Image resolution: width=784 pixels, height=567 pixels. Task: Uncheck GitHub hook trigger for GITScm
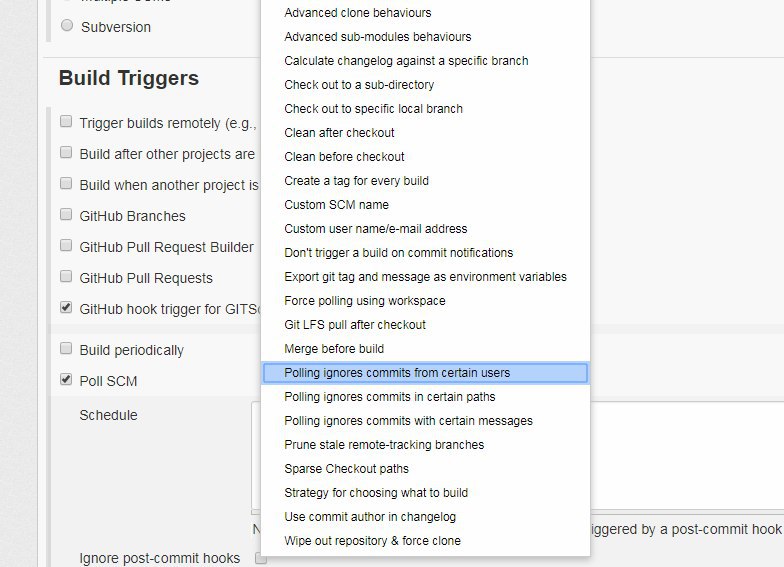click(x=66, y=308)
